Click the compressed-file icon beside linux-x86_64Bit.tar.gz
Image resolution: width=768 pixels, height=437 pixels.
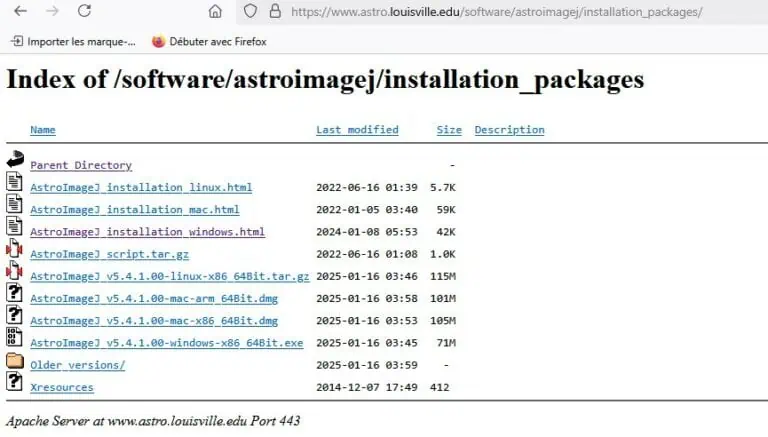14,270
